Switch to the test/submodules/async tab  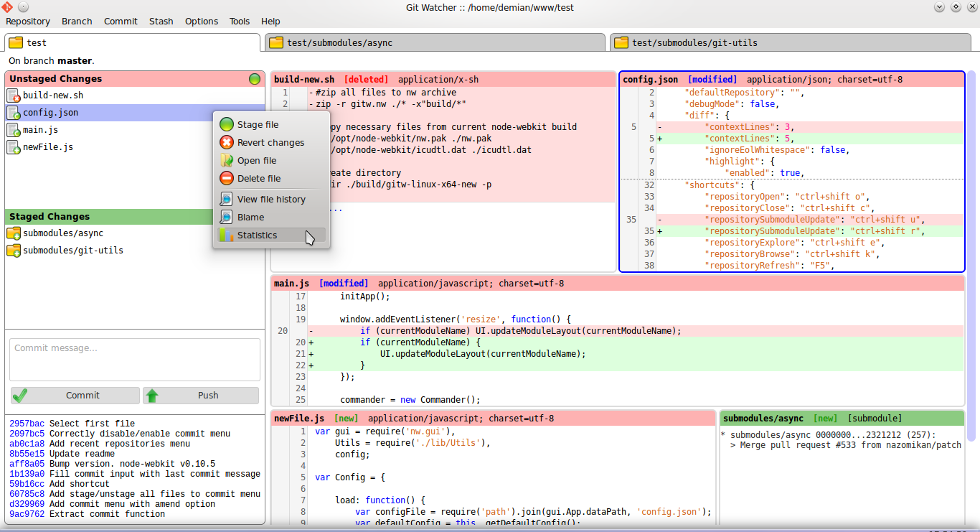click(435, 43)
